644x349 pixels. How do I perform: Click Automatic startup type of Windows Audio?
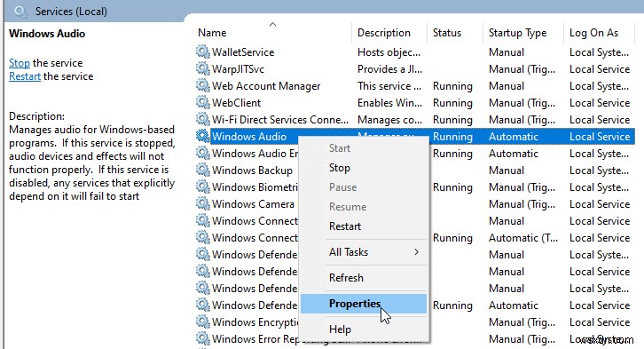514,137
